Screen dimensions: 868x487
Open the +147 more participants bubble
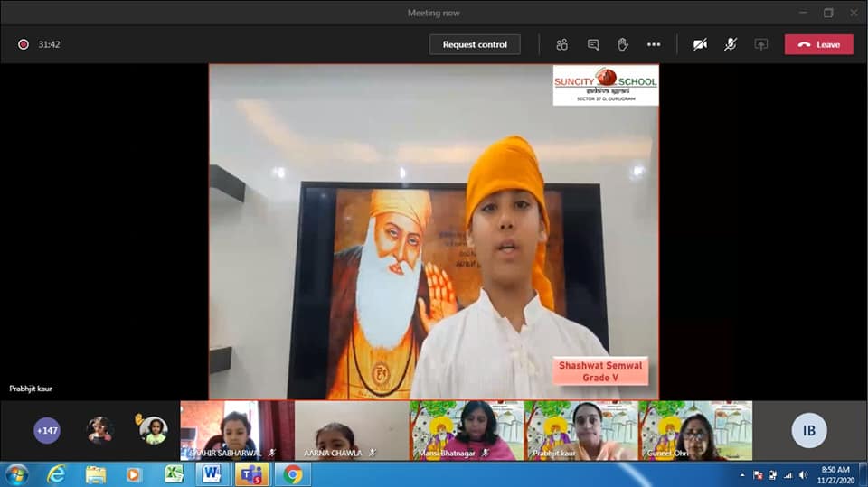(x=47, y=430)
